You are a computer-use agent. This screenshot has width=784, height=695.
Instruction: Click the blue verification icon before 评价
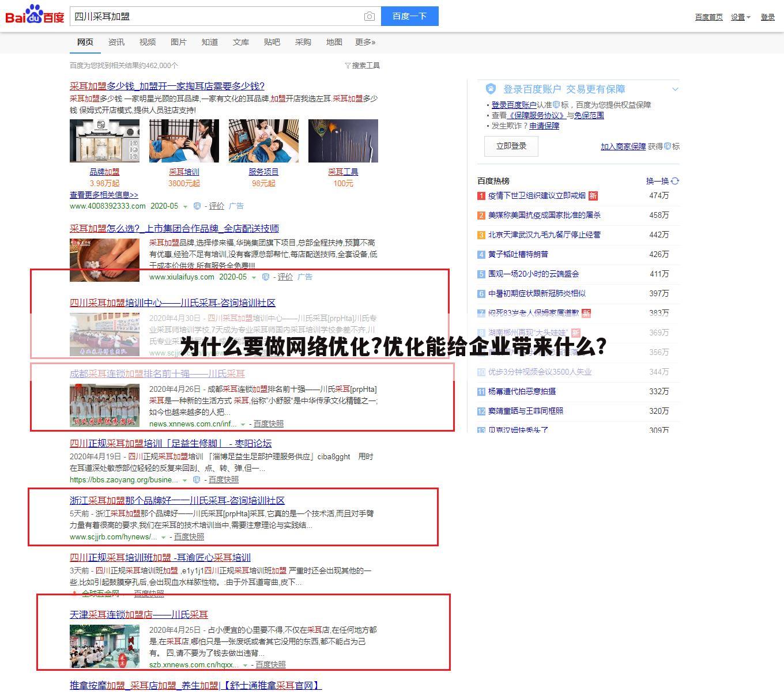point(196,206)
